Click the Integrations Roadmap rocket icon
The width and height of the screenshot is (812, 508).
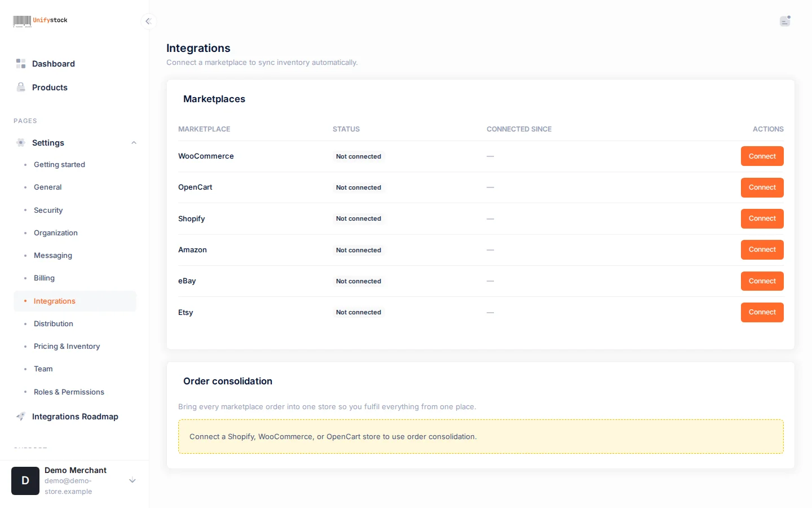(21, 417)
